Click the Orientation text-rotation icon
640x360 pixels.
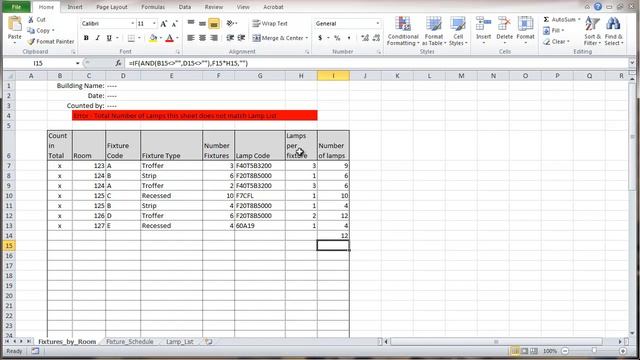pos(231,23)
